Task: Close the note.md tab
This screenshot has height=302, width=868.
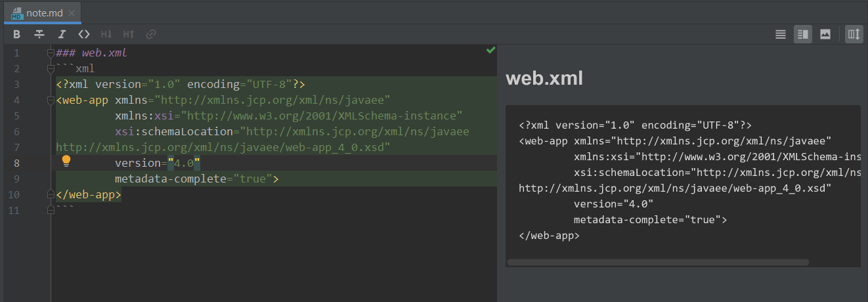Action: click(x=71, y=13)
